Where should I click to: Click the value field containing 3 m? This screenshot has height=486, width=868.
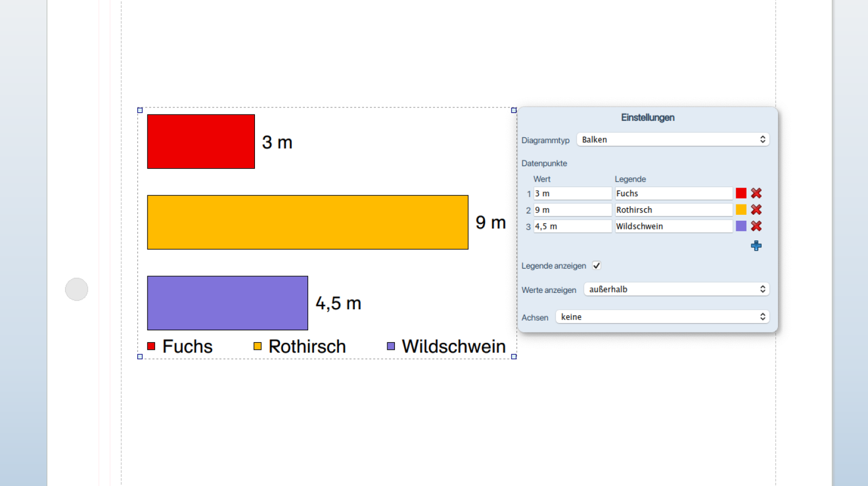[x=572, y=194]
